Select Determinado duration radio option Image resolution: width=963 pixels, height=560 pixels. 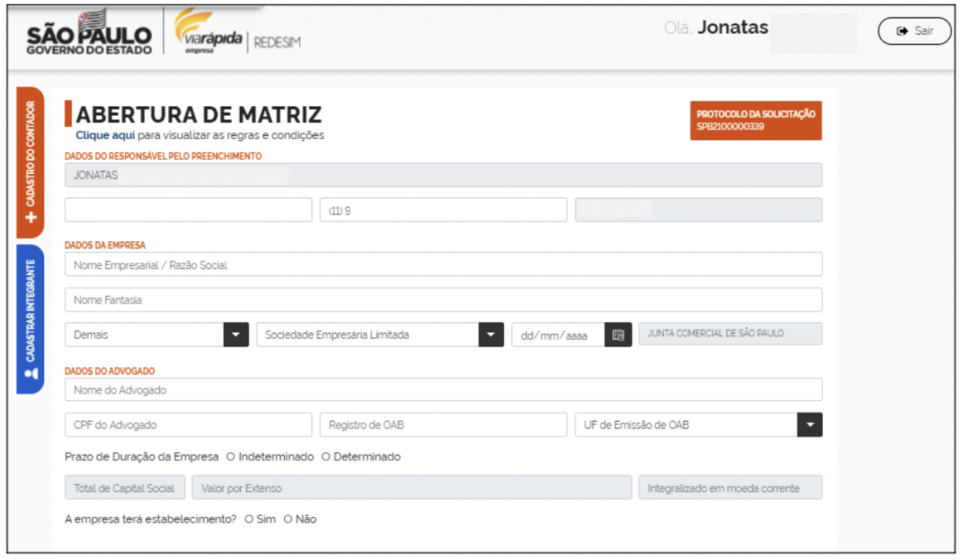(x=326, y=457)
